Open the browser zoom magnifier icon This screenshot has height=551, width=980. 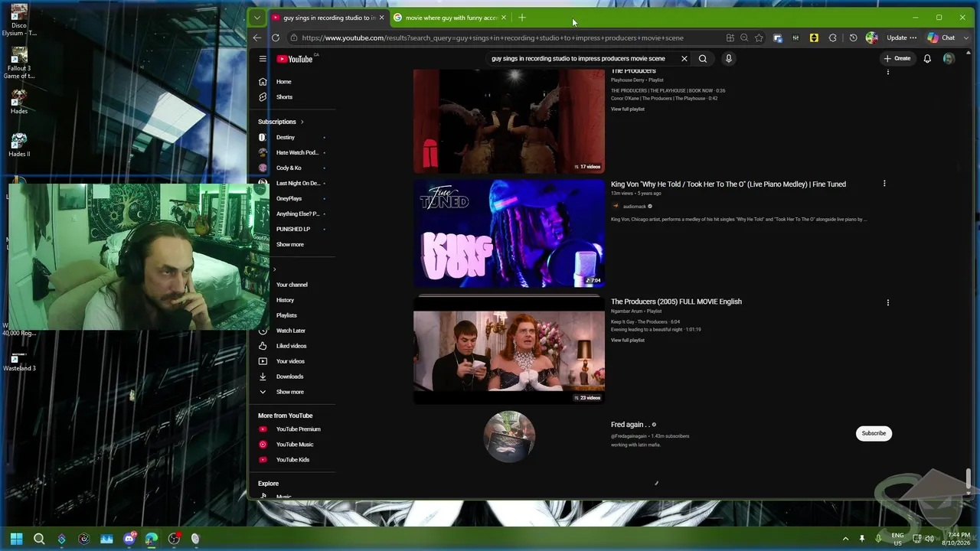click(x=744, y=37)
